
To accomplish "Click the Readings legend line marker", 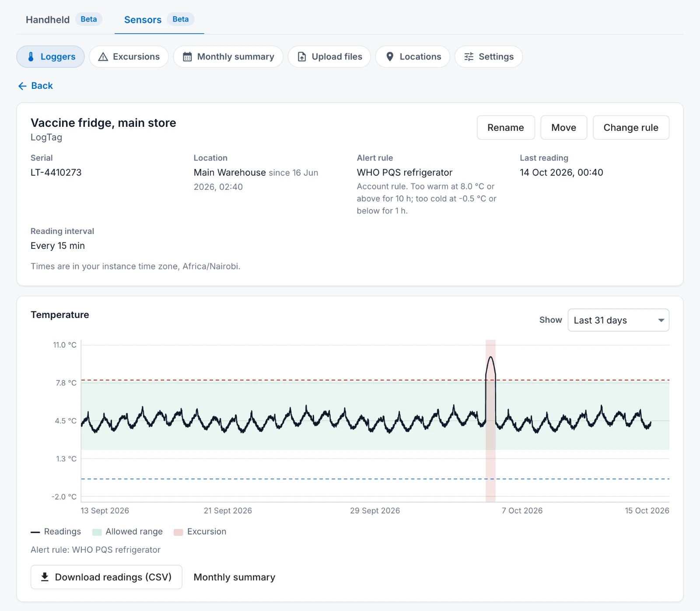I will [x=35, y=532].
